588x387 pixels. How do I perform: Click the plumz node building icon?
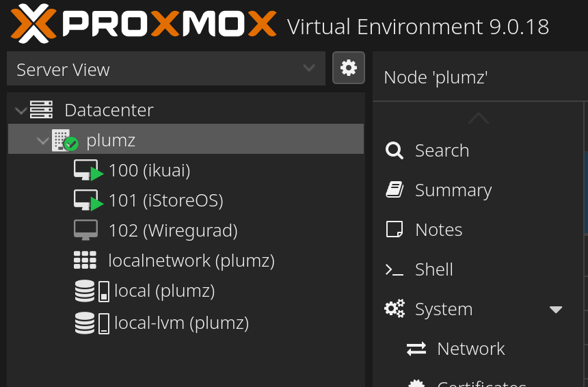click(64, 140)
